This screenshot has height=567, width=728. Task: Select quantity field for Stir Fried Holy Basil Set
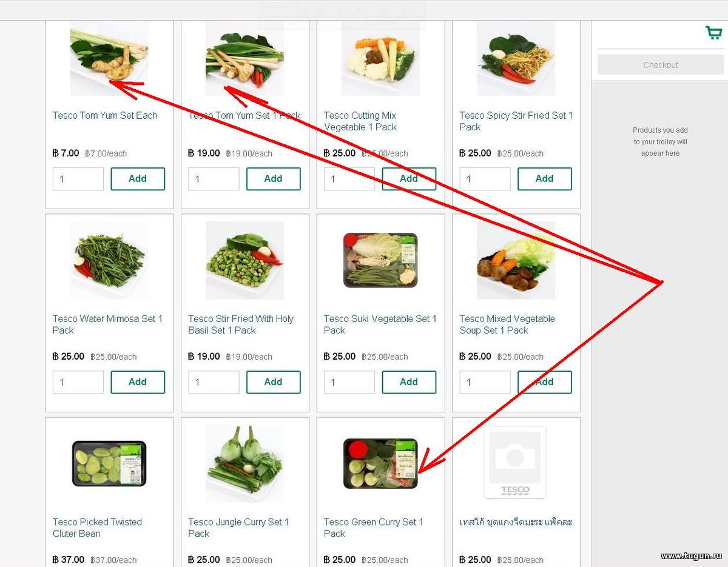coord(214,382)
